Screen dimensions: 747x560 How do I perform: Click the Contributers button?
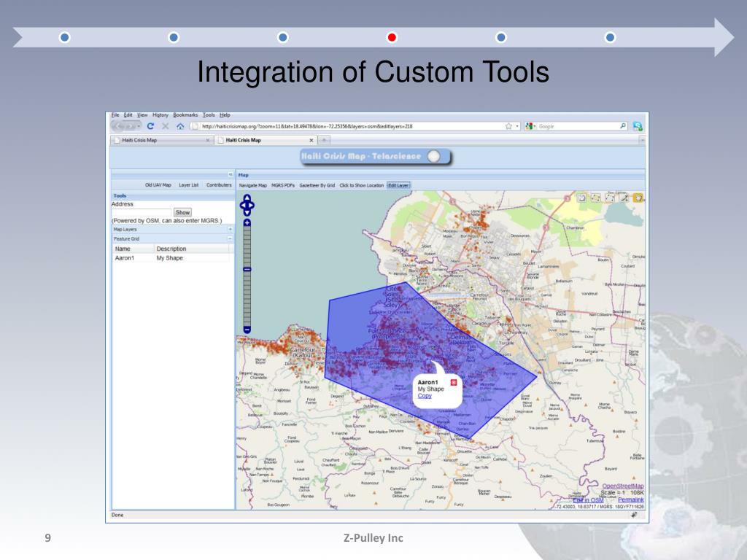click(x=219, y=184)
